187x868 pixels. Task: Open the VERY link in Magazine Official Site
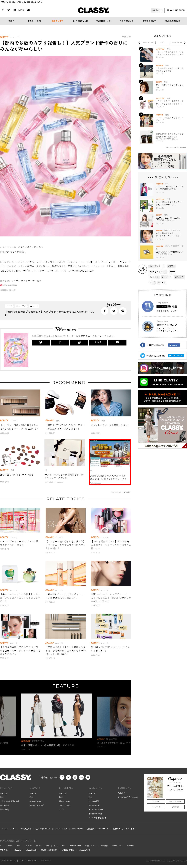coord(19,846)
